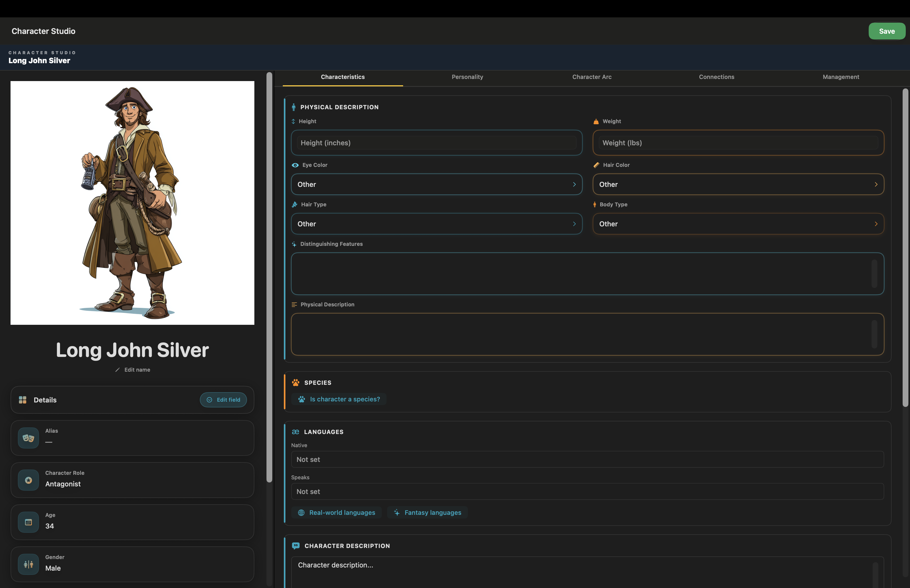The width and height of the screenshot is (910, 588).
Task: Toggle Is character a species?
Action: [338, 399]
